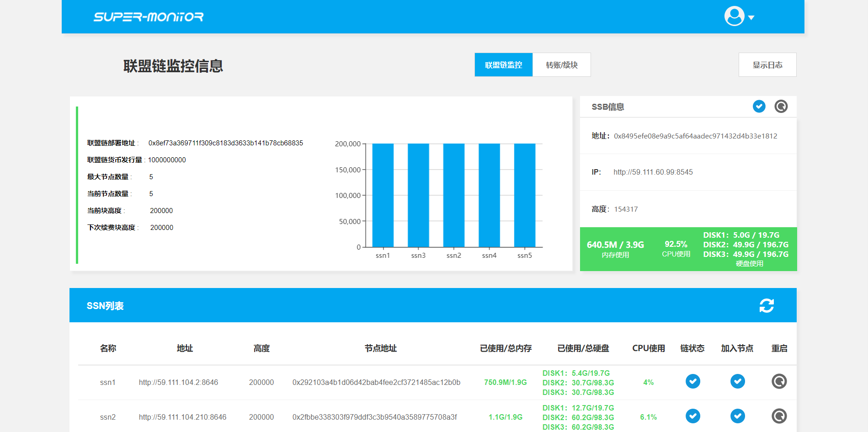Open SSB IP link http://59.111.60.99:8545
The image size is (868, 432).
pyautogui.click(x=653, y=172)
